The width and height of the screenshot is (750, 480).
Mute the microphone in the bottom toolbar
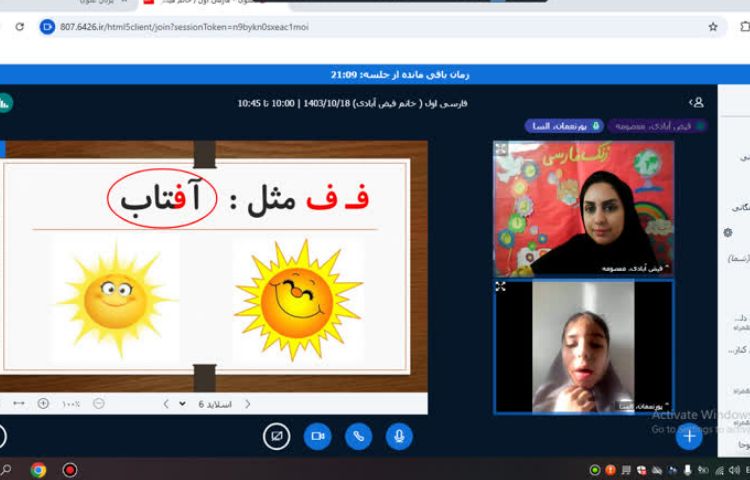tap(399, 436)
